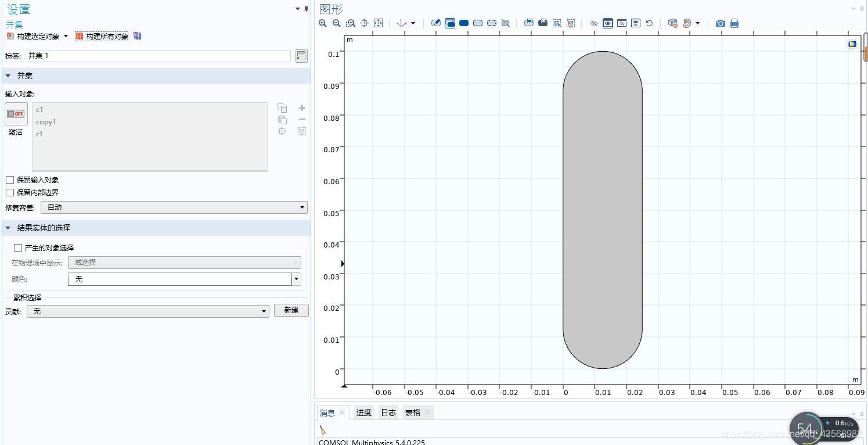This screenshot has width=868, height=445.
Task: Toggle the show selected objects eye icon
Action: click(x=608, y=23)
